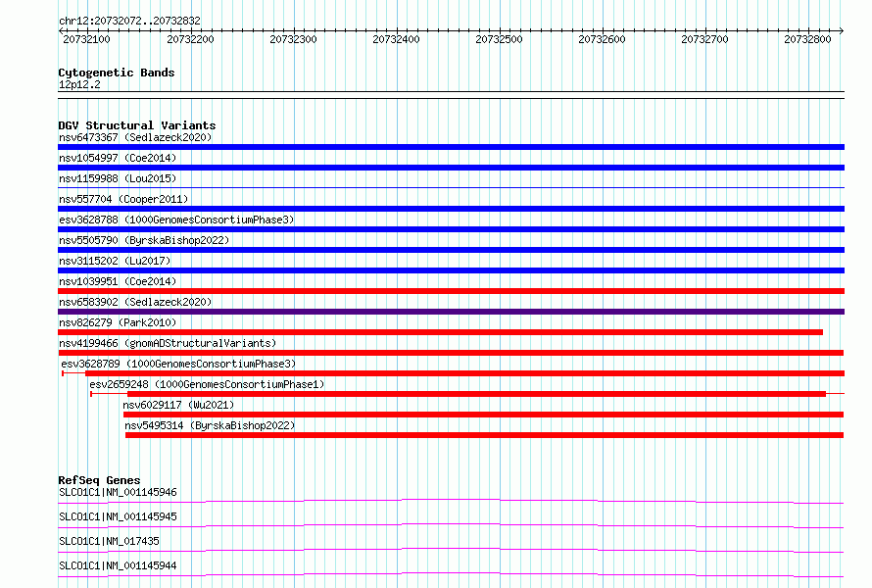The height and width of the screenshot is (588, 872).
Task: Click the red bar under nsv1039951
Action: tap(451, 291)
